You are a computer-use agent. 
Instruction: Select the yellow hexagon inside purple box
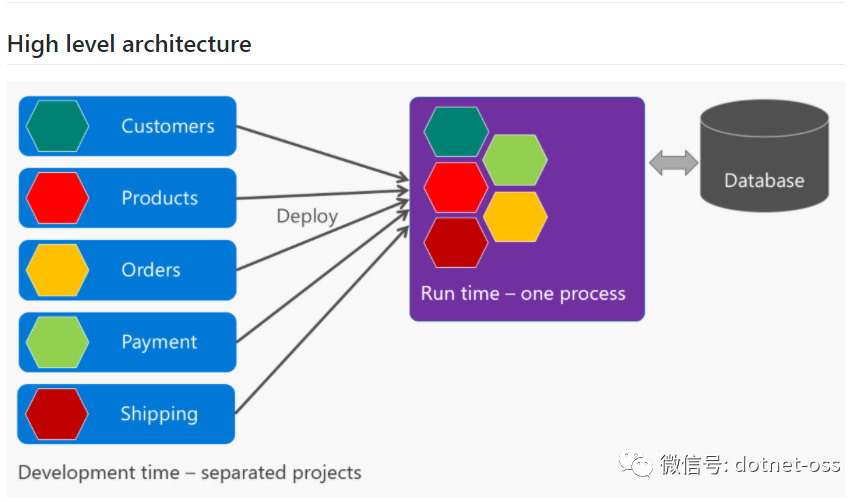coord(515,217)
